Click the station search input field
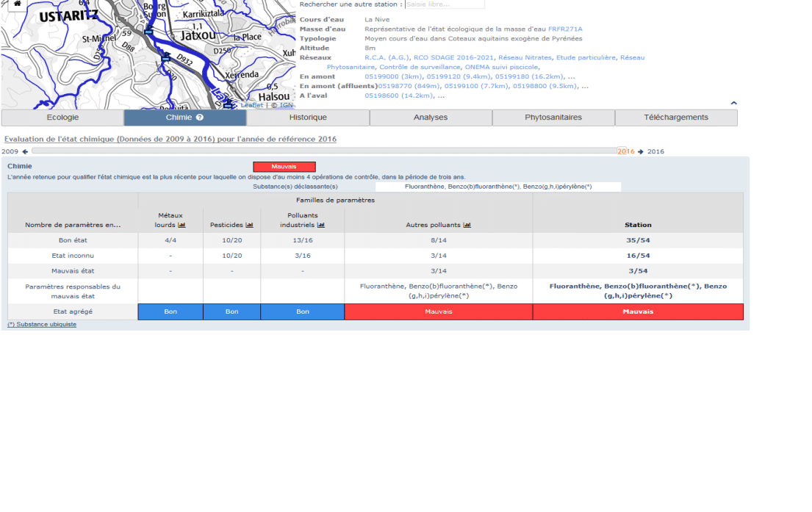The height and width of the screenshot is (512, 812). coord(445,4)
